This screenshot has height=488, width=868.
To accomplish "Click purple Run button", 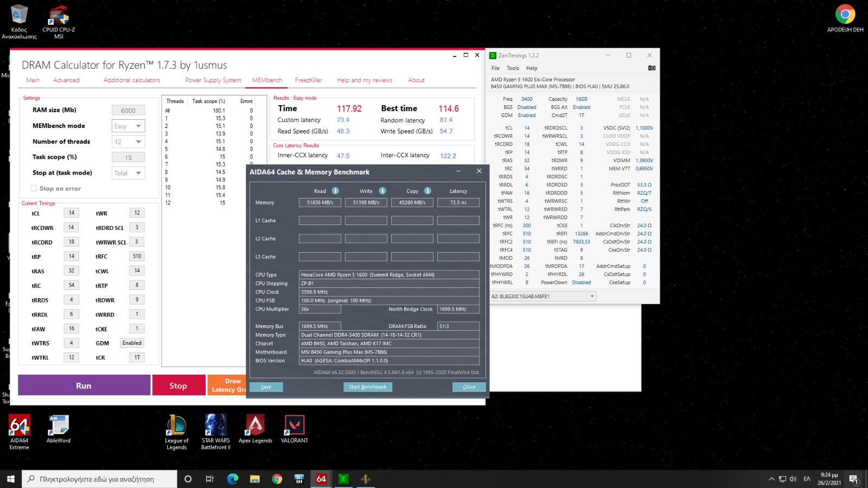I will pos(84,385).
